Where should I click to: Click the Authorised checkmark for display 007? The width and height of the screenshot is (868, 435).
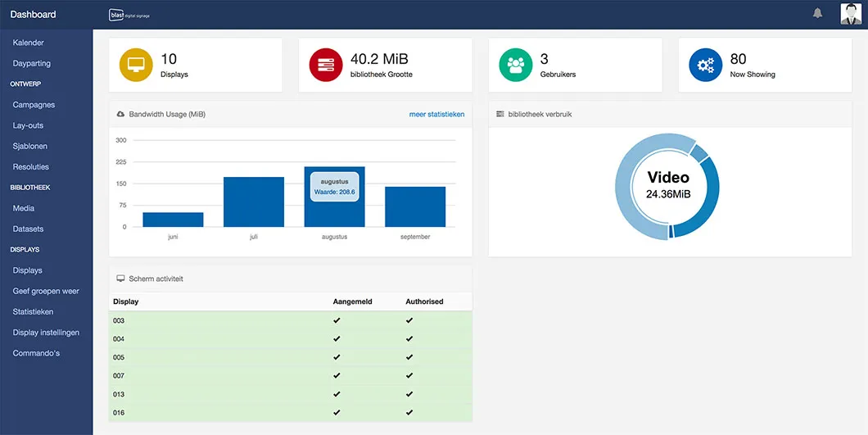pyautogui.click(x=409, y=376)
